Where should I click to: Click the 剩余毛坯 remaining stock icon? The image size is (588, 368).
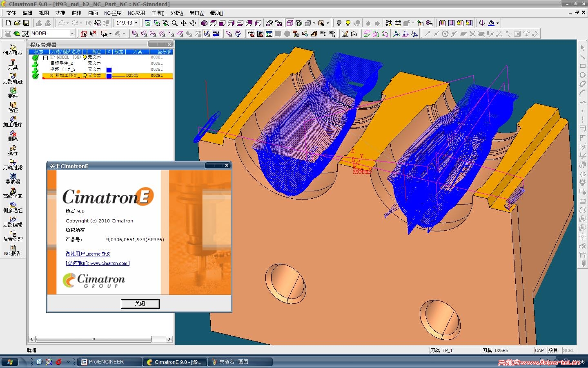(13, 207)
